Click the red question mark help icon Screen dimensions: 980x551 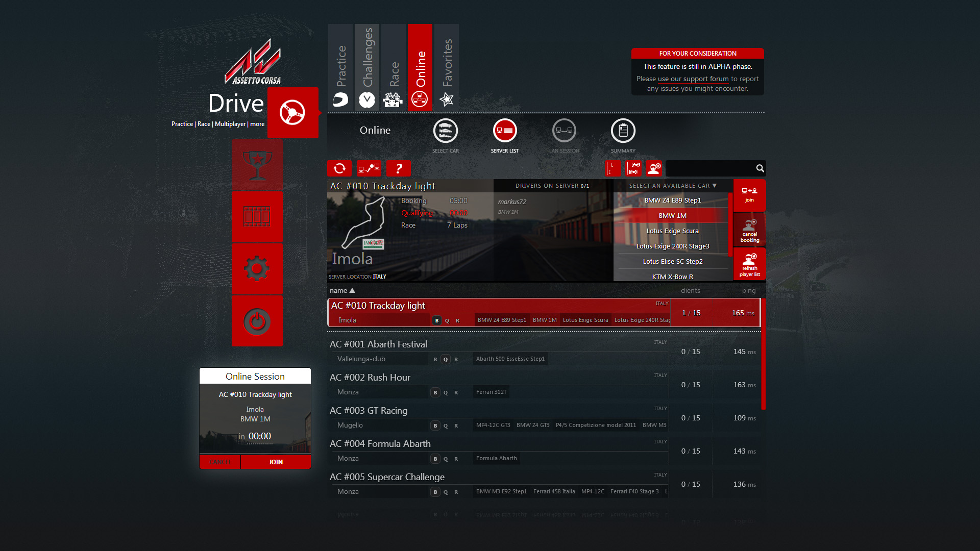click(x=399, y=168)
